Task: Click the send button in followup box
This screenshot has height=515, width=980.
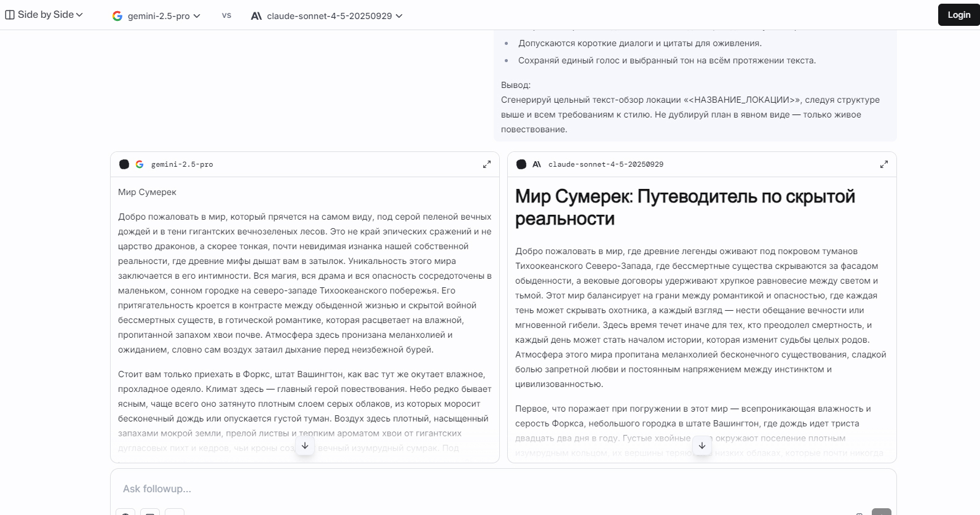Action: [x=881, y=512]
